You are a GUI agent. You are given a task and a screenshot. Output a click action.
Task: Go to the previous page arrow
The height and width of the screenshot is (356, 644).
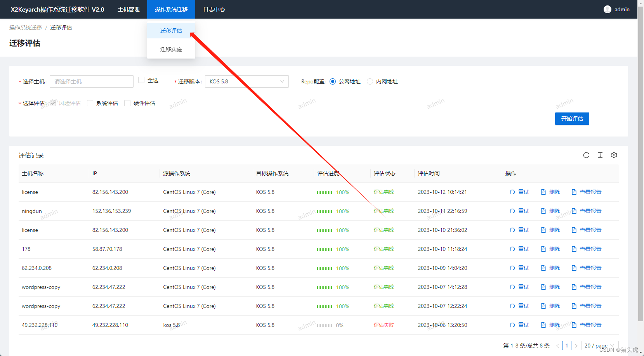[557, 346]
